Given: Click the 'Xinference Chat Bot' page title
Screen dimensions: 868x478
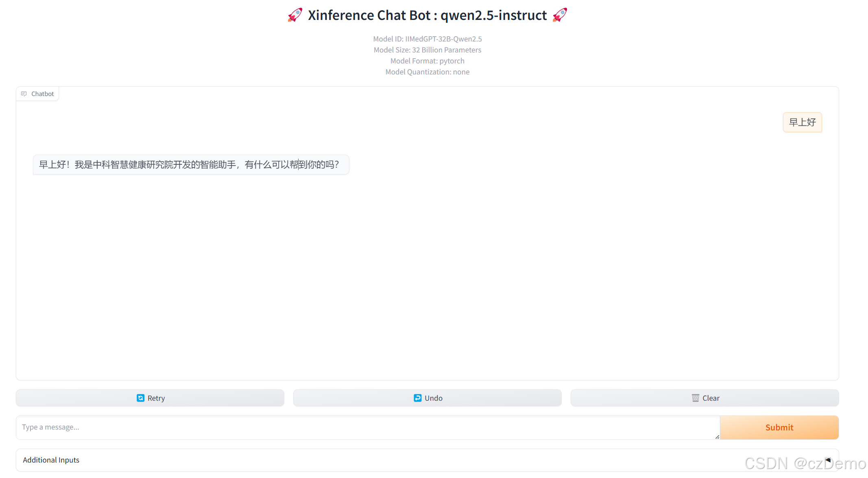Looking at the screenshot, I should coord(427,15).
